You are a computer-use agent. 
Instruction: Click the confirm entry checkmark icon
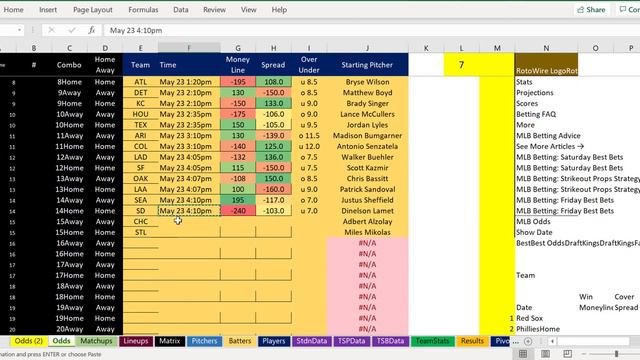[x=72, y=30]
